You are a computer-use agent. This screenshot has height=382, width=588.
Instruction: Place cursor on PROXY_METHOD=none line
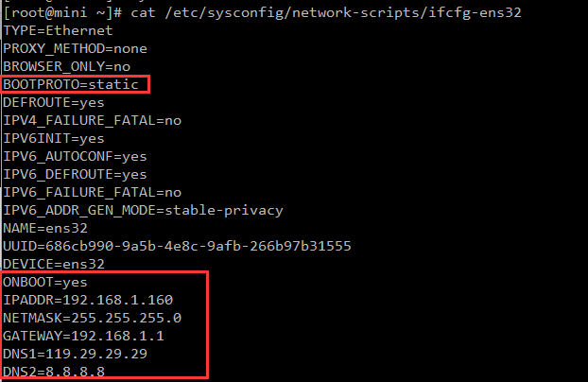[75, 48]
